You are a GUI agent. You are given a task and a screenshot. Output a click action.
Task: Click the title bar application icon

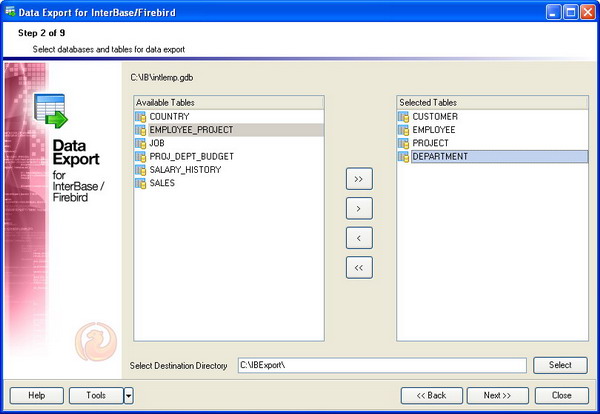pyautogui.click(x=10, y=12)
